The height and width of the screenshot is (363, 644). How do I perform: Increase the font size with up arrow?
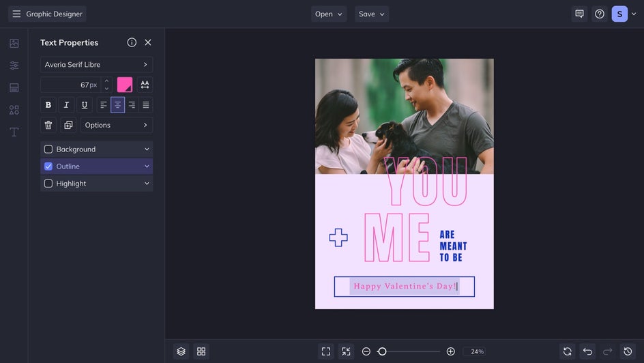click(x=107, y=81)
